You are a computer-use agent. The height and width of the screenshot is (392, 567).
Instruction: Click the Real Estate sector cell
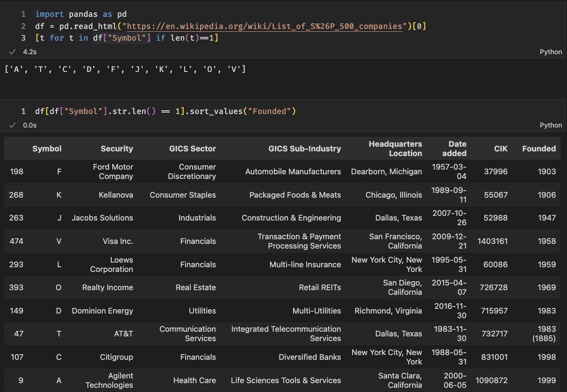pos(196,287)
